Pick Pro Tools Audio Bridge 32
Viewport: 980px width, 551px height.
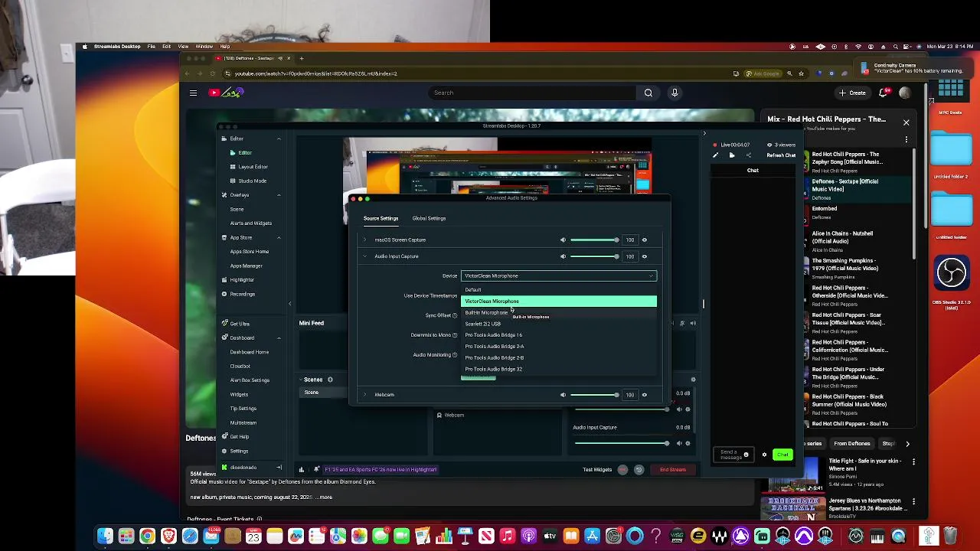(x=559, y=369)
